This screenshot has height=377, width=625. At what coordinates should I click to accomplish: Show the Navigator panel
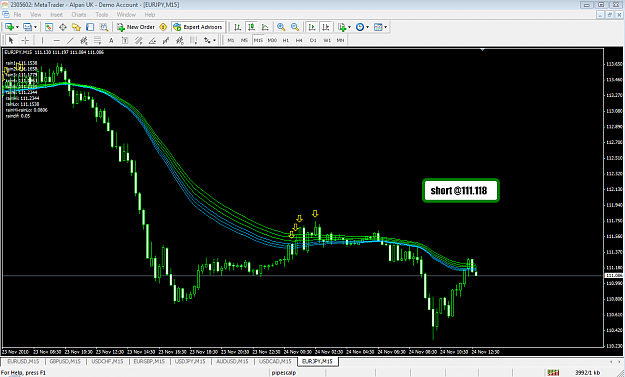(x=76, y=27)
